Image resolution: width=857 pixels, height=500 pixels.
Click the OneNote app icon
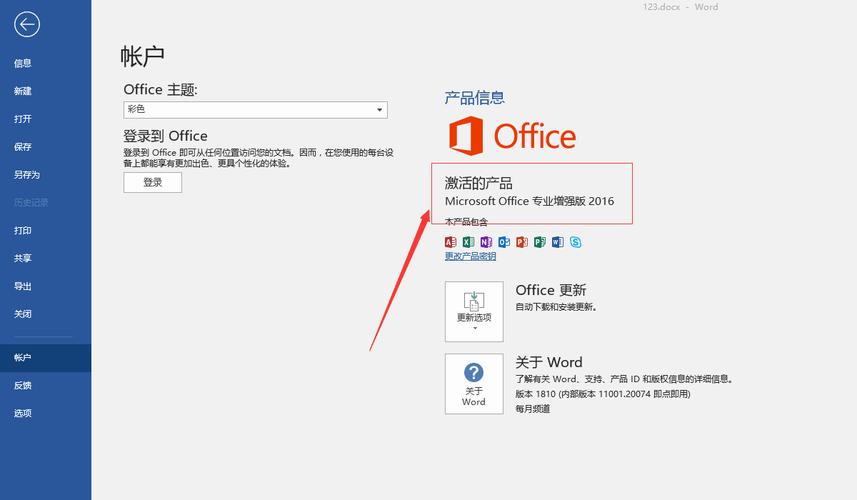[x=486, y=242]
